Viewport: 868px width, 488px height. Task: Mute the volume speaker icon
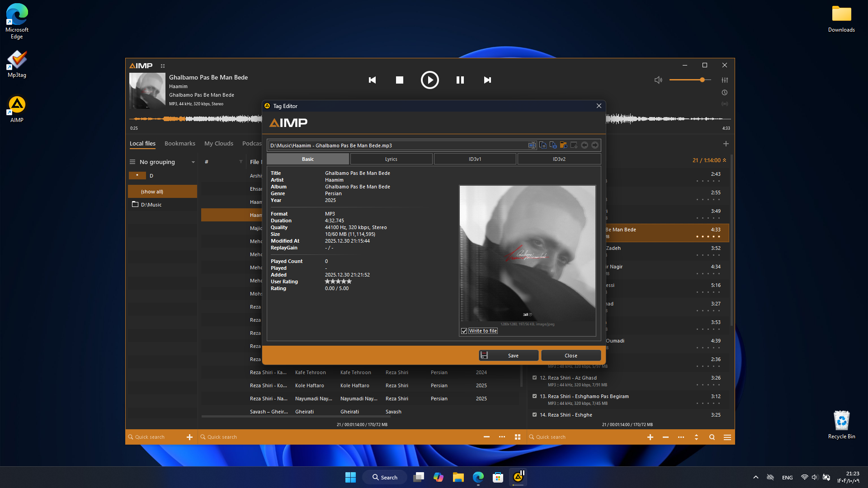(658, 80)
